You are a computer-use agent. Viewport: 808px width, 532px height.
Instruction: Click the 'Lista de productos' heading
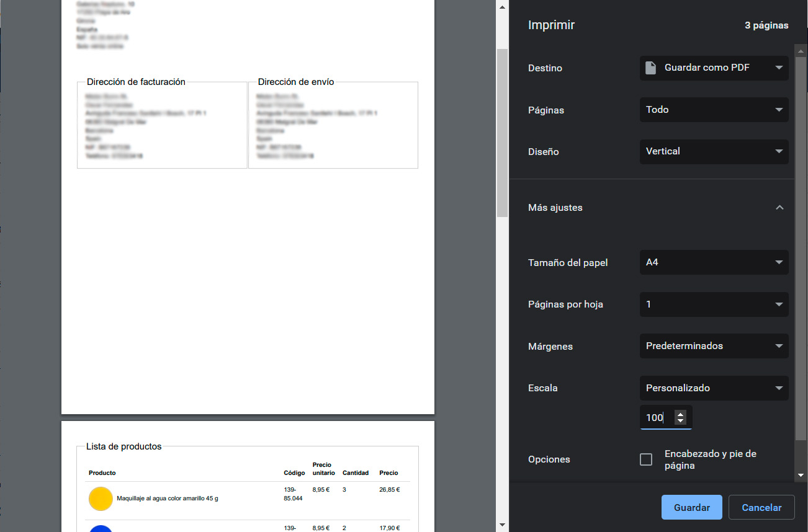[124, 446]
